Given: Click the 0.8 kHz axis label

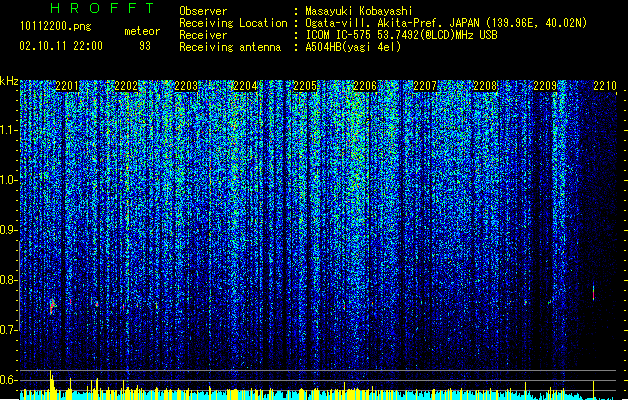Looking at the screenshot, I should coord(9,280).
